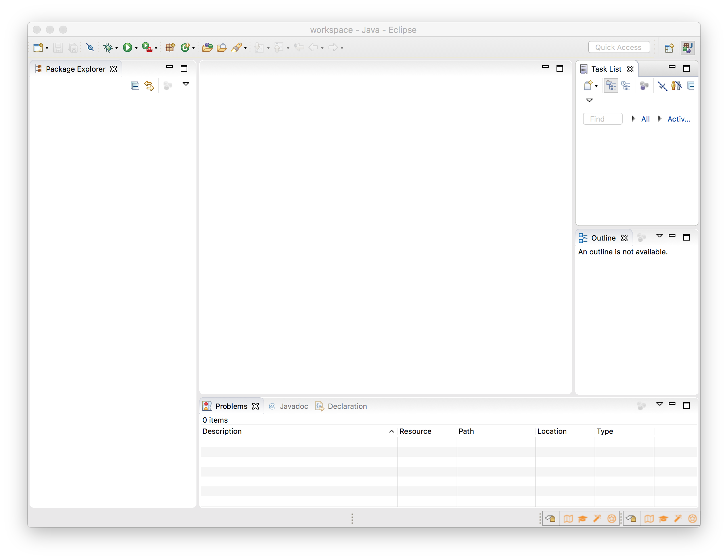
Task: Click the Open Type folder icon
Action: (x=207, y=47)
